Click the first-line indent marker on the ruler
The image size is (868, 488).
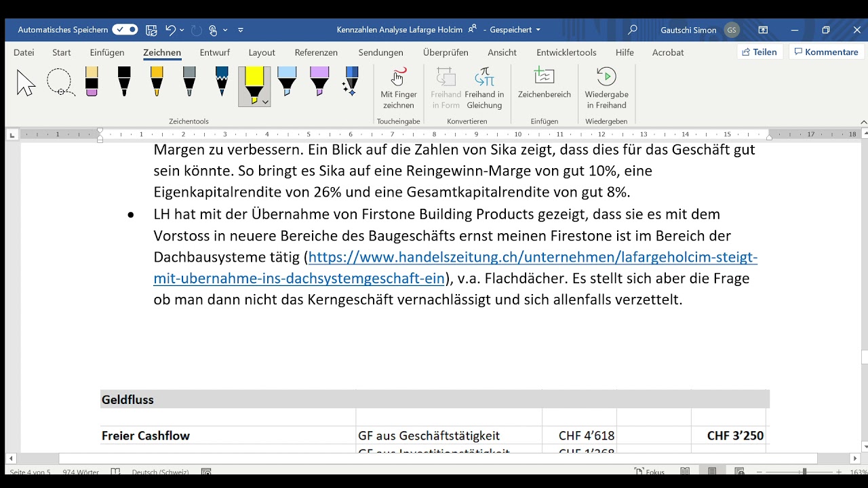(100, 131)
